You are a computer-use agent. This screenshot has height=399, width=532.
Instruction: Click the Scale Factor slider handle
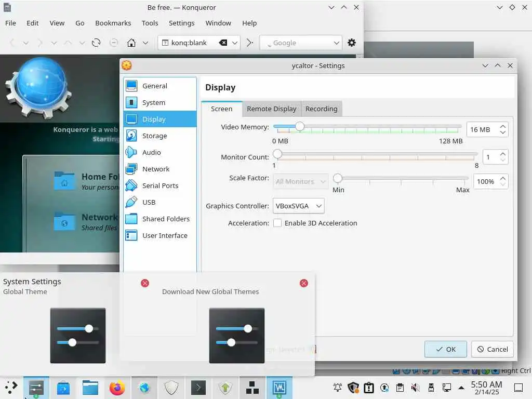point(338,178)
